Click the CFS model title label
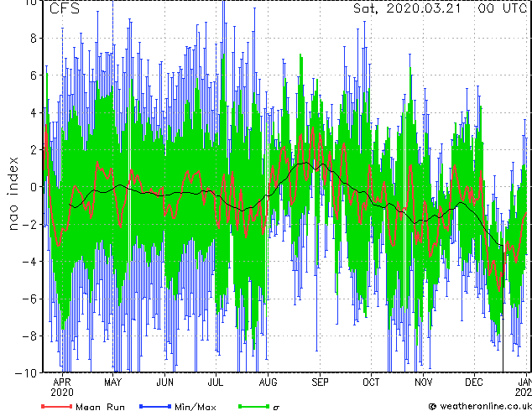This screenshot has width=532, height=411. [x=65, y=8]
